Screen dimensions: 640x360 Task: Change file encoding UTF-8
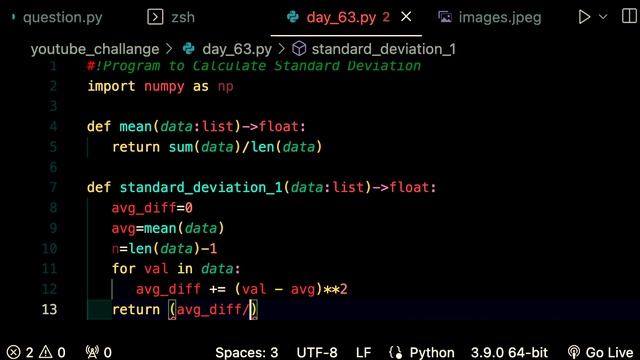point(317,352)
